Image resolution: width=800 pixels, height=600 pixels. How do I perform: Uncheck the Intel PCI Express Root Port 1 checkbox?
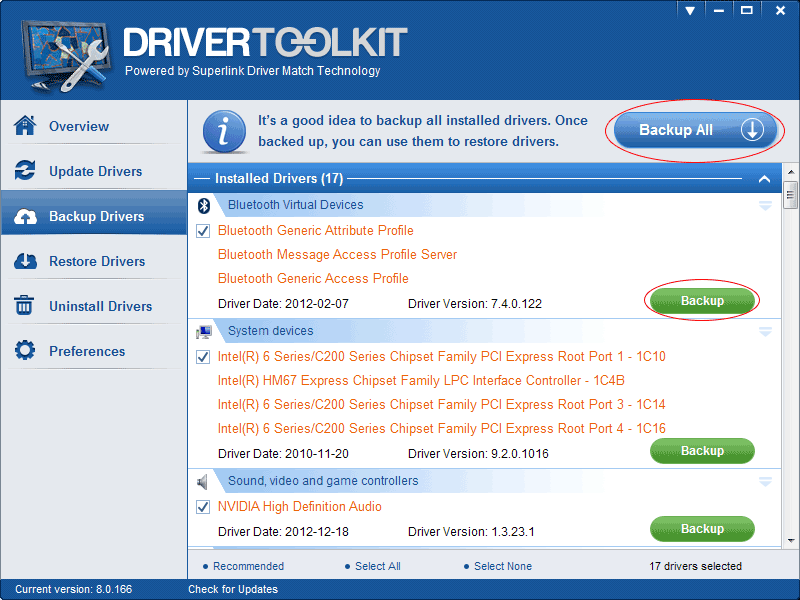(x=203, y=357)
